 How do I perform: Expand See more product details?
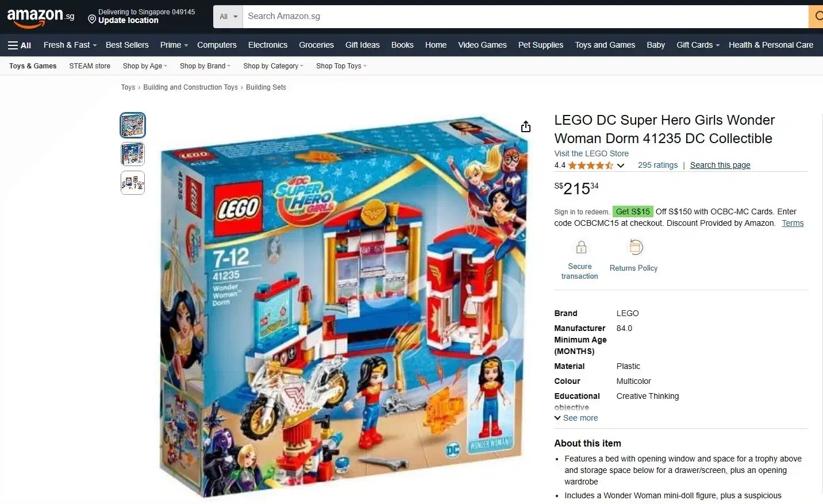pyautogui.click(x=576, y=418)
